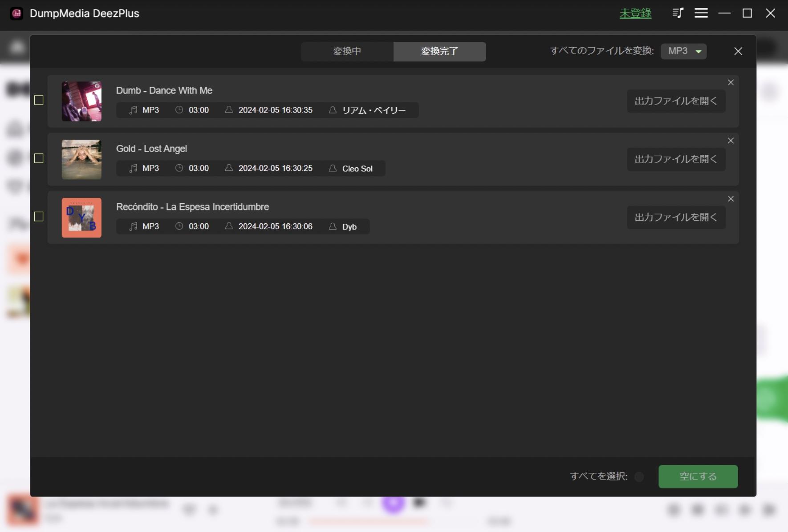
Task: Click music note icon in Recóndito row
Action: [133, 226]
